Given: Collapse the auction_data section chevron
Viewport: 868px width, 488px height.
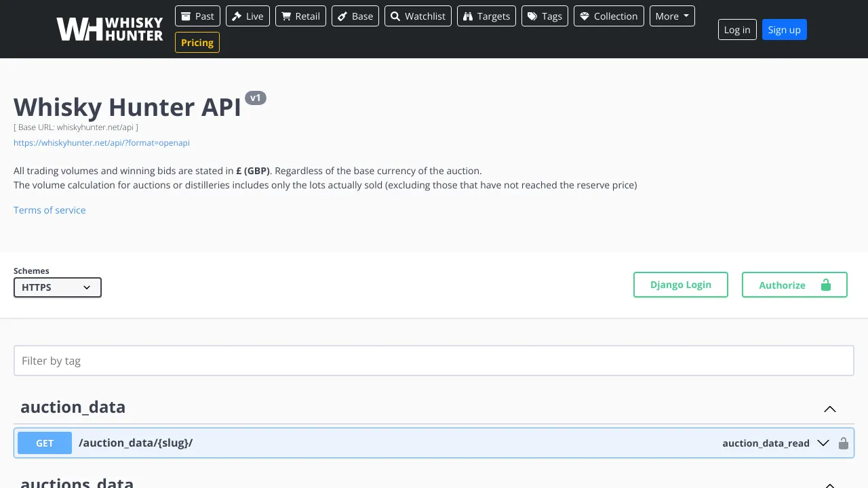Looking at the screenshot, I should (x=830, y=409).
